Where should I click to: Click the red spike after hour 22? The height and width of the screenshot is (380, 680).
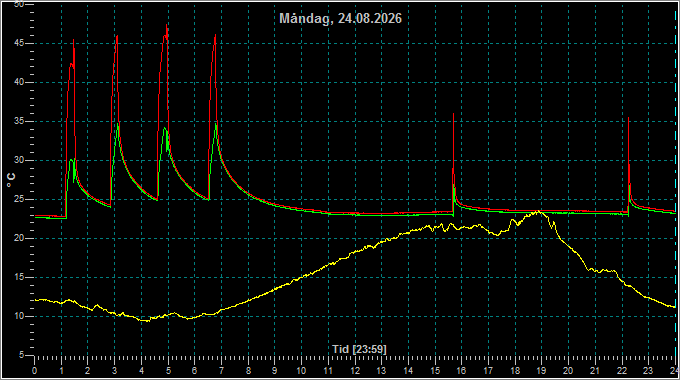pos(628,118)
